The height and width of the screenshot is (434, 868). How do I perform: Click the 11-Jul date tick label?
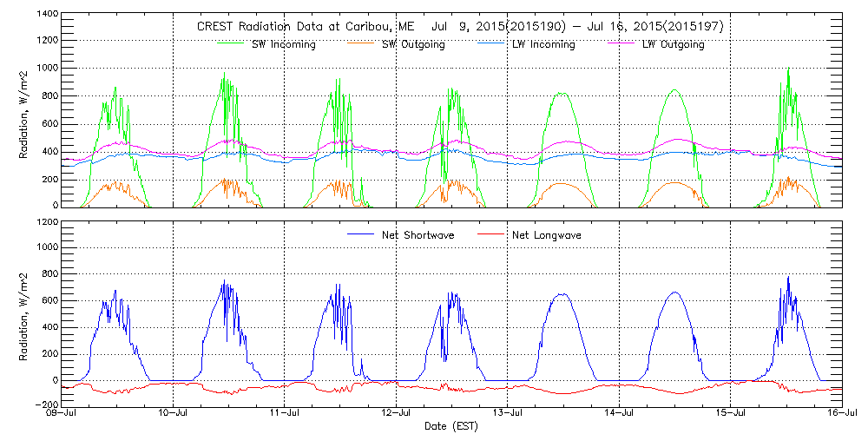[285, 413]
